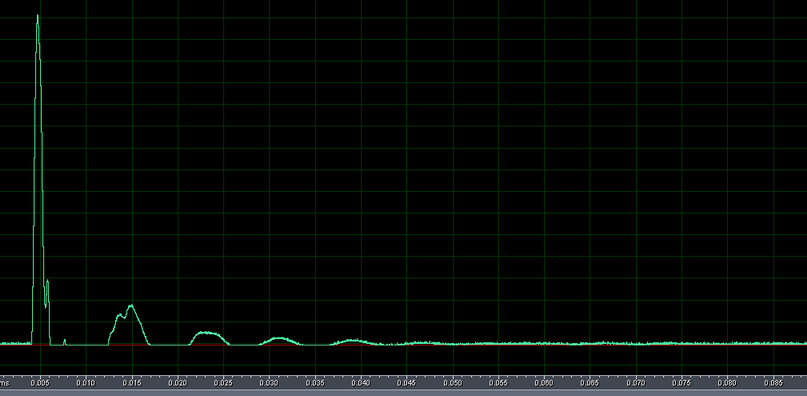Click the 0.030 mark on the time ruler
Image resolution: width=807 pixels, height=396 pixels.
click(269, 383)
